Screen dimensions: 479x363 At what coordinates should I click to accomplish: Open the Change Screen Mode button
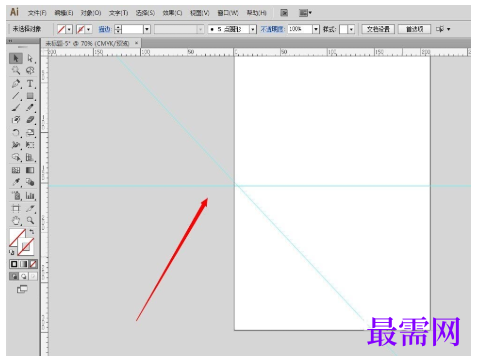pyautogui.click(x=22, y=289)
